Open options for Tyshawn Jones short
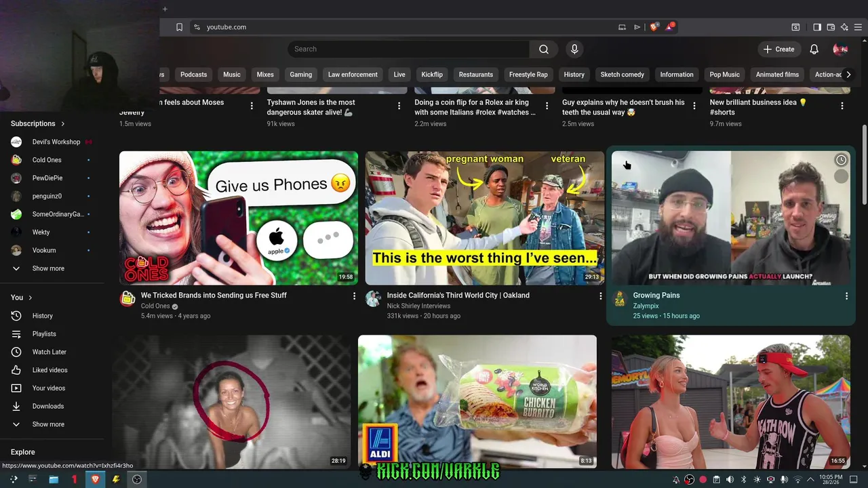The width and height of the screenshot is (868, 488). [x=399, y=106]
